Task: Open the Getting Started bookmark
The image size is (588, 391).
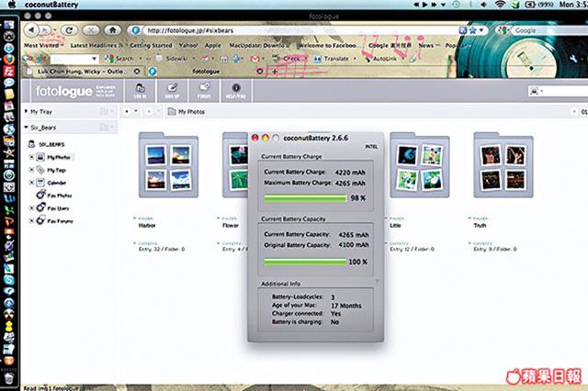Action: coord(151,45)
